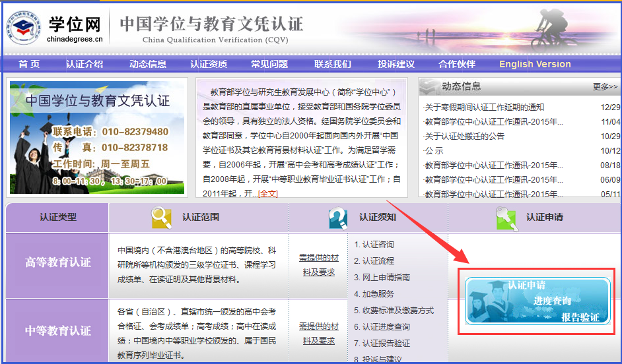Open 收费标准及缴费方式 link
The width and height of the screenshot is (622, 364).
coord(394,311)
